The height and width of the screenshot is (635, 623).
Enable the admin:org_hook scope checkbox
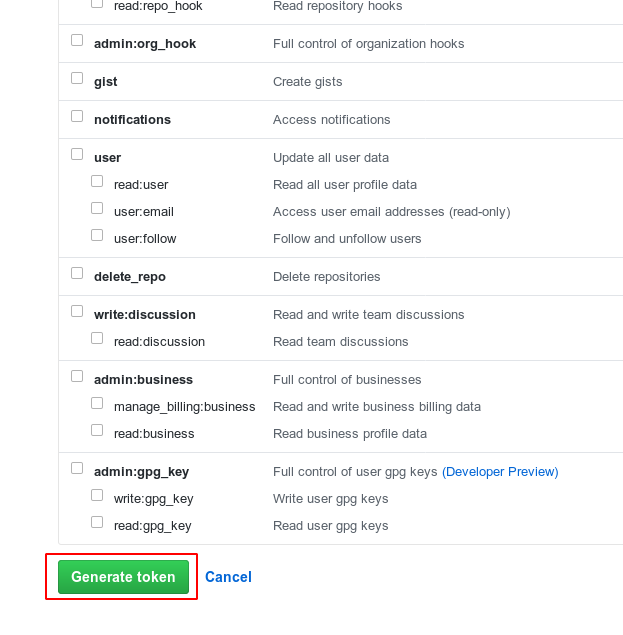[77, 41]
